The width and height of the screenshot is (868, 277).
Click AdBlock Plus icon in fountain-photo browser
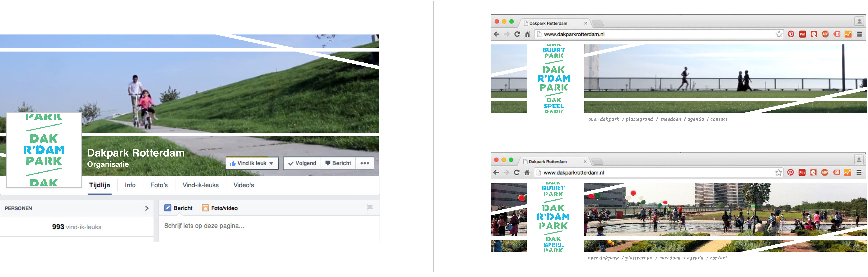[824, 172]
